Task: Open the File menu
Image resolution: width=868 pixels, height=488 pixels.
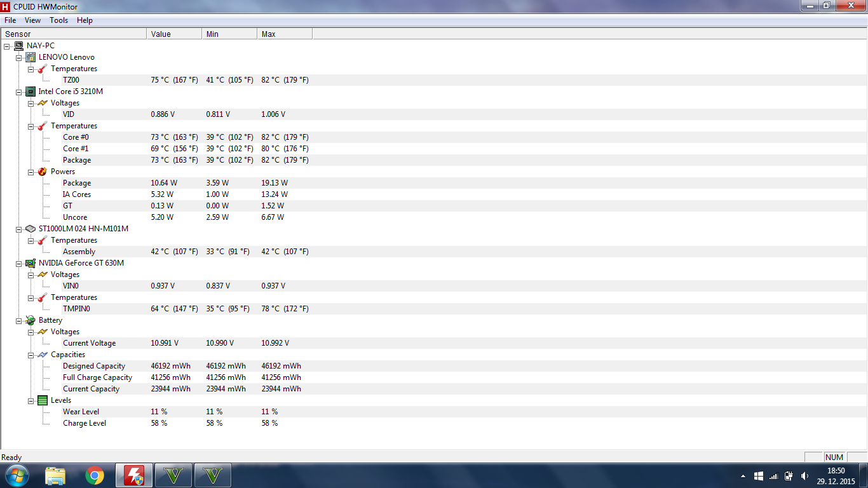Action: coord(10,20)
